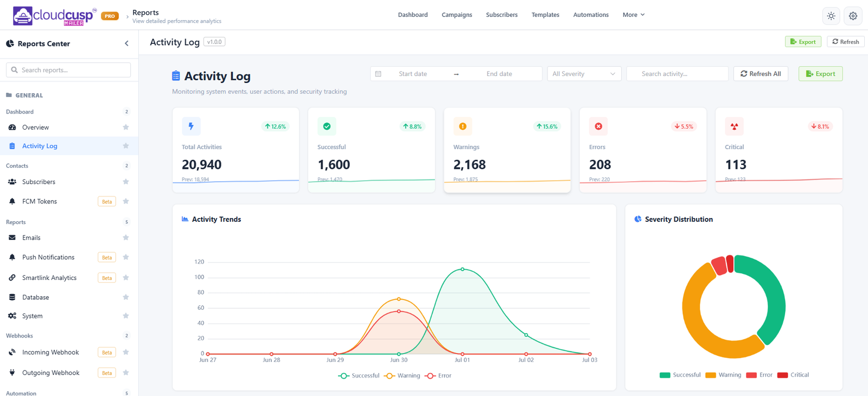Click the Smartlink Analytics link icon
The width and height of the screenshot is (868, 396).
coord(12,278)
